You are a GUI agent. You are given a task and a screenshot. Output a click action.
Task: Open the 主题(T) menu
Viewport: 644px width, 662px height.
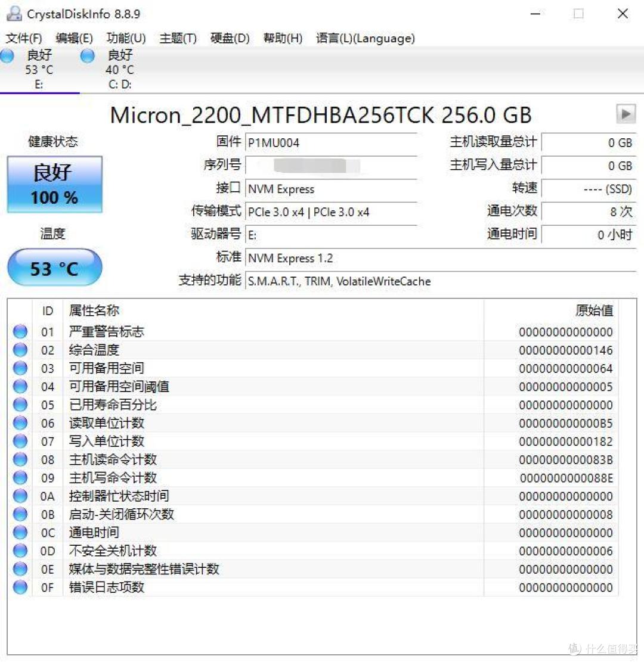(178, 38)
